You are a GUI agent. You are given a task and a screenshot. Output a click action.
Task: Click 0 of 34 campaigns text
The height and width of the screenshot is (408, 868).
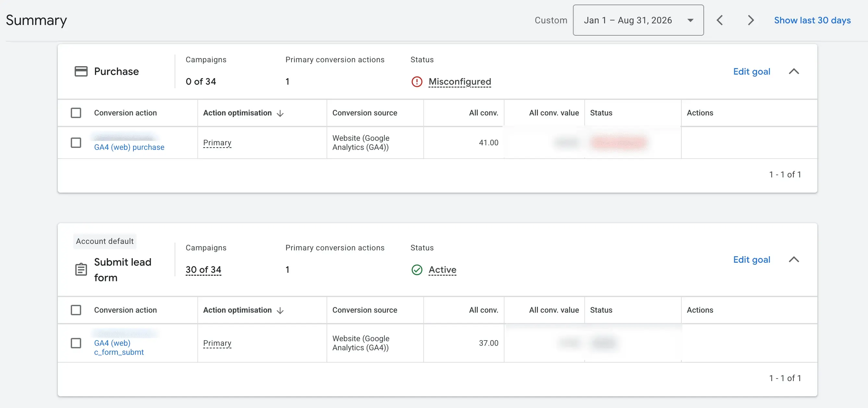(x=201, y=82)
